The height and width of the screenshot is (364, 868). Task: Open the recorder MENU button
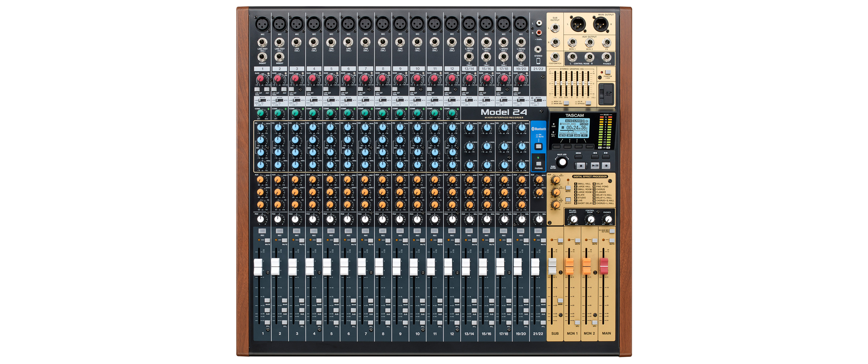point(579,157)
